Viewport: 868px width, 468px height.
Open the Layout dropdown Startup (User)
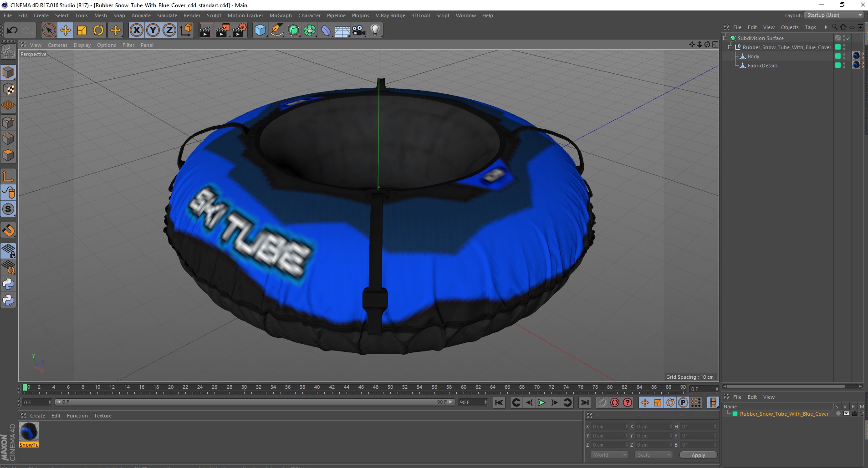coord(834,15)
